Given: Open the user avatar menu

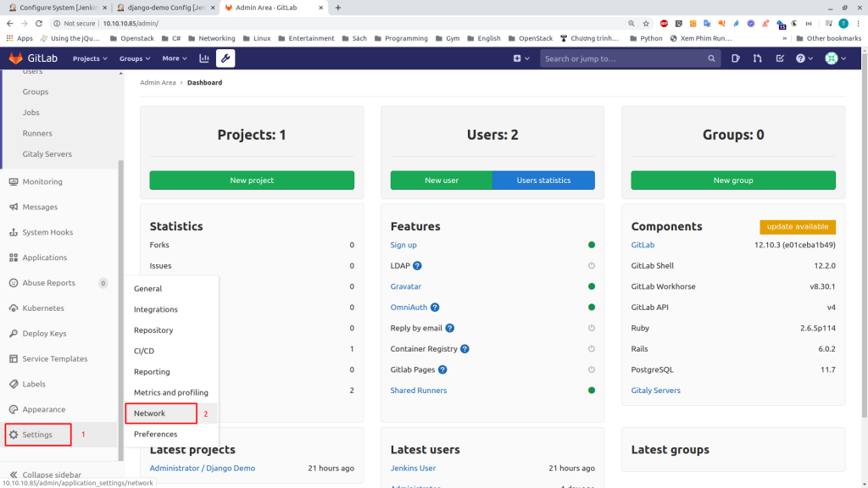Looking at the screenshot, I should click(x=835, y=58).
